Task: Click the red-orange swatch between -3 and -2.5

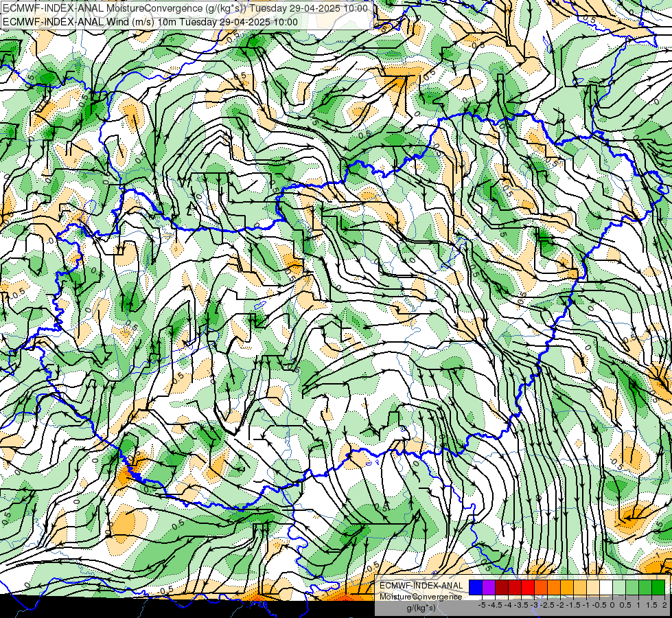Action: pos(542,588)
